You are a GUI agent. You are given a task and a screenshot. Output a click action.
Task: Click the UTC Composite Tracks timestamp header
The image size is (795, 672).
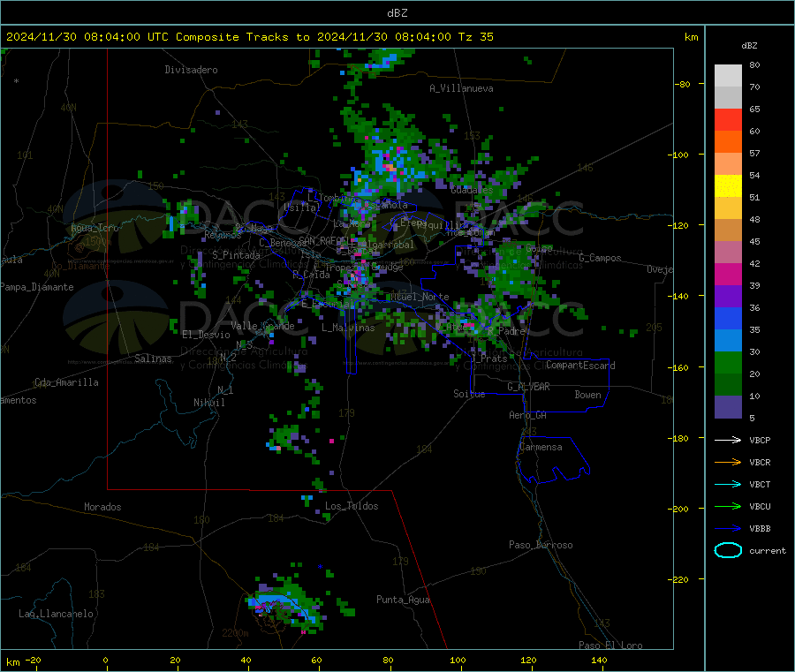pyautogui.click(x=249, y=37)
